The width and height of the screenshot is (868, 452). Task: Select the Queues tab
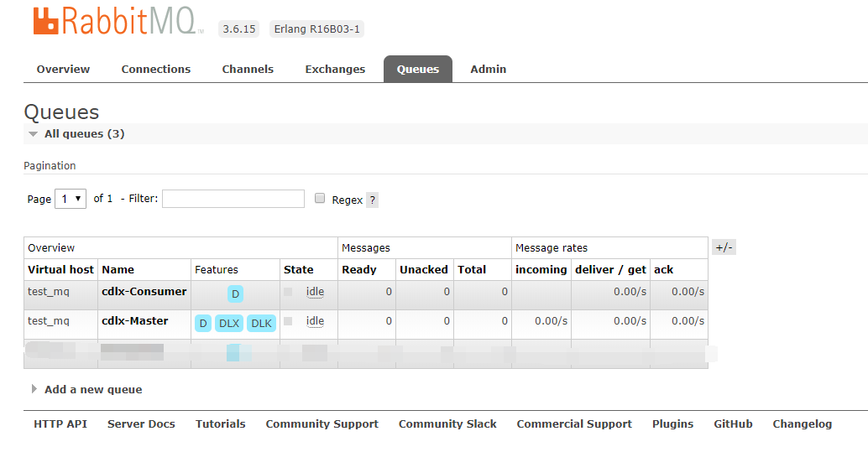point(418,69)
